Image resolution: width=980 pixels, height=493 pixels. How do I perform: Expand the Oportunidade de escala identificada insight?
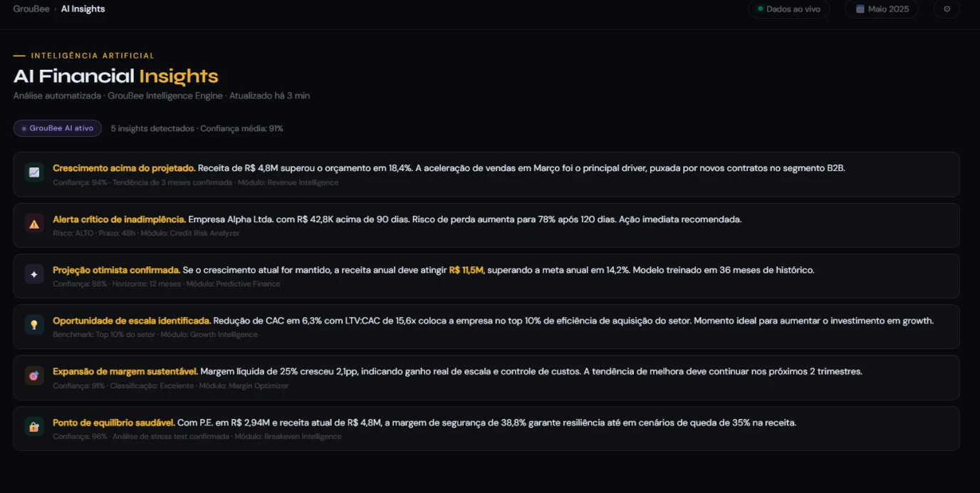tap(486, 326)
